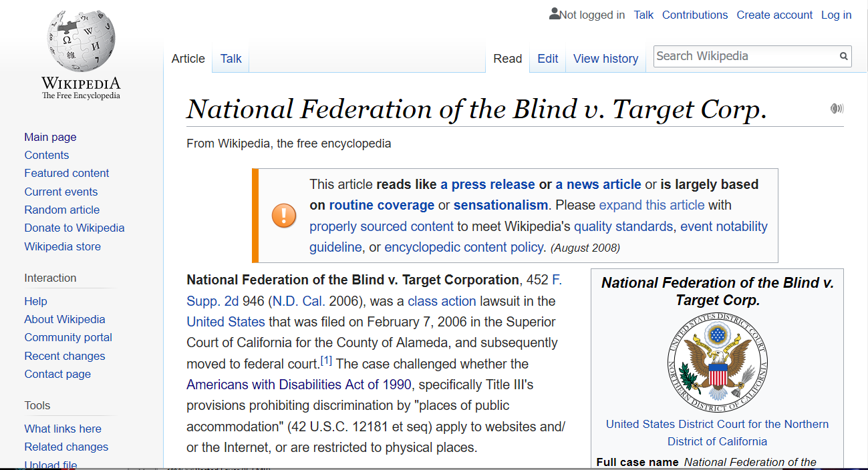Screen dimensions: 868x470
Task: Open the Edit tab
Action: coord(548,59)
